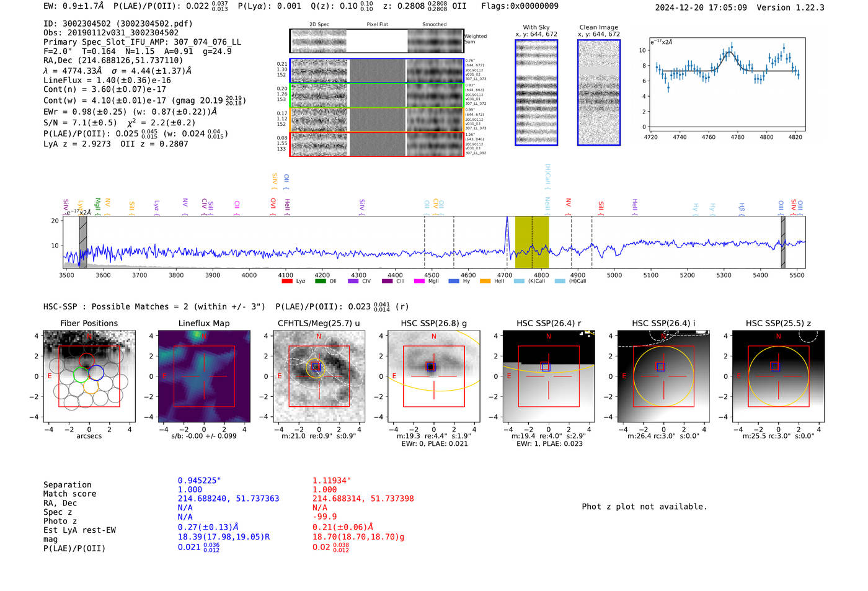Image resolution: width=868 pixels, height=591 pixels.
Task: Click the OII green legend swatch
Action: [x=320, y=281]
